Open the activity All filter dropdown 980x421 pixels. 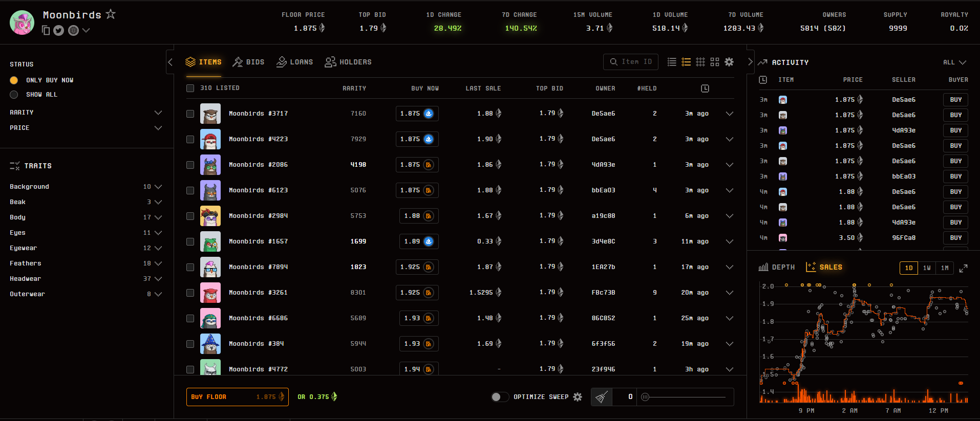coord(954,62)
